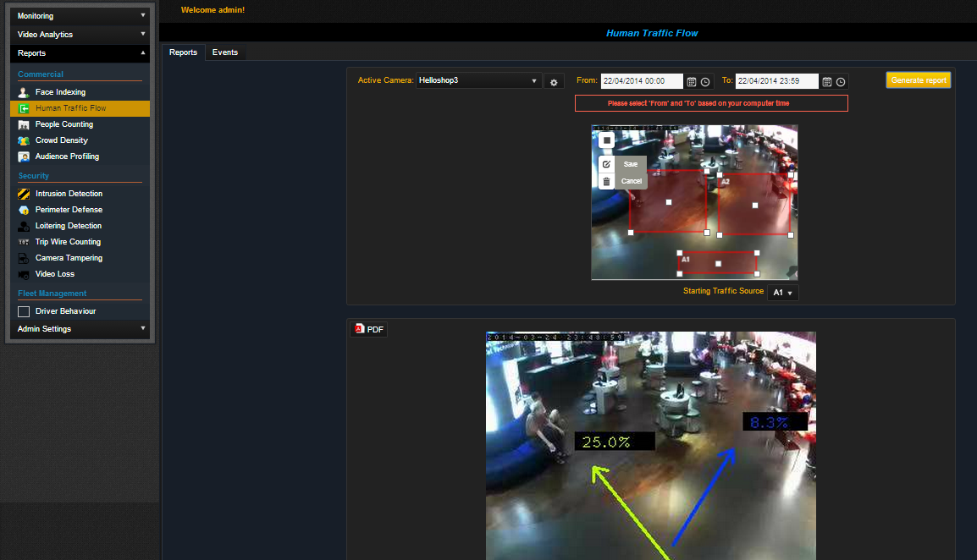This screenshot has height=560, width=977.
Task: Open Trip Wire Counting report
Action: point(68,242)
